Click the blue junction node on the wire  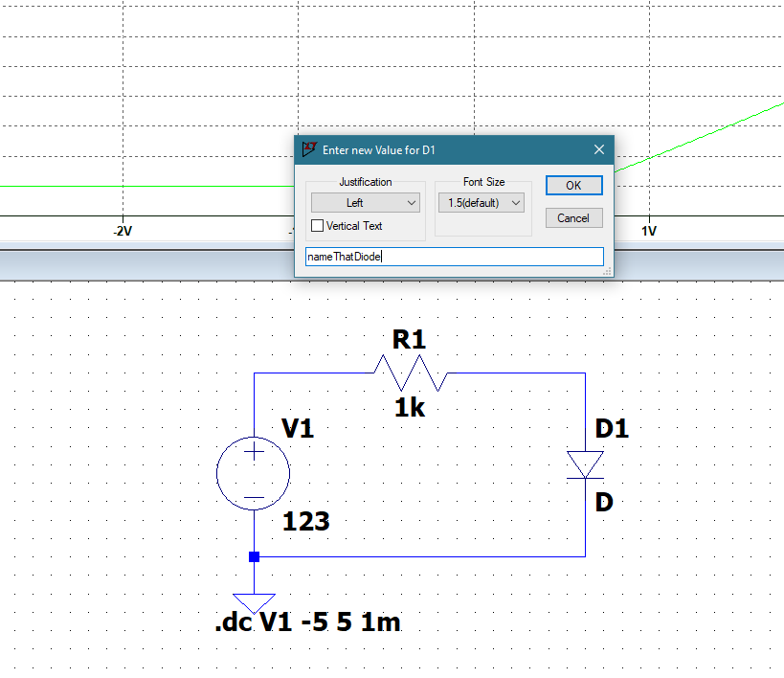pos(254,556)
